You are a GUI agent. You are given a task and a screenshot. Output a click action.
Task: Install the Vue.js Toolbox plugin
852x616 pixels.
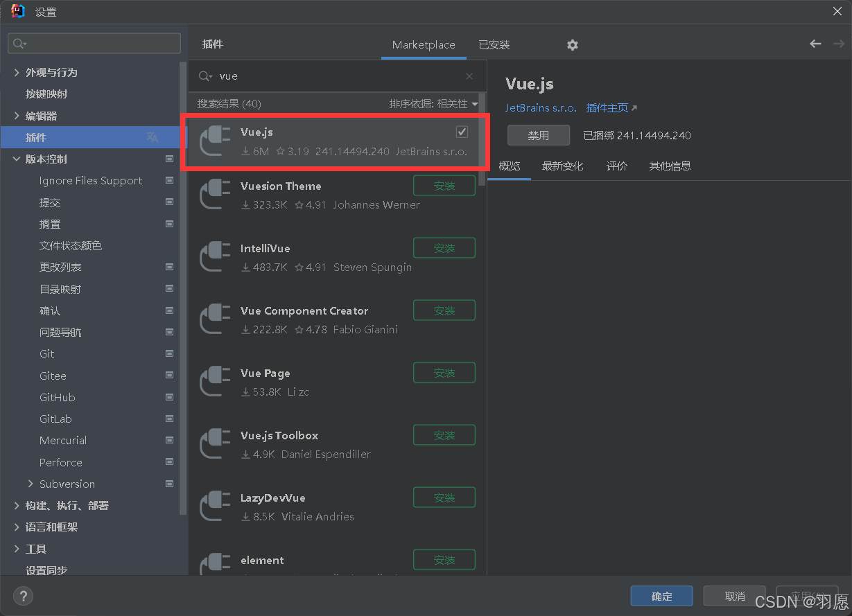(444, 435)
